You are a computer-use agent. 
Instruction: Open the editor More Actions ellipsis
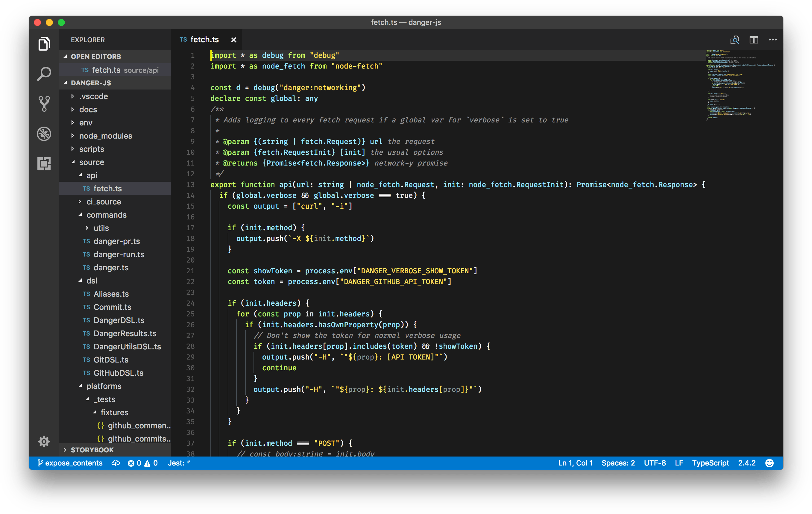tap(772, 40)
